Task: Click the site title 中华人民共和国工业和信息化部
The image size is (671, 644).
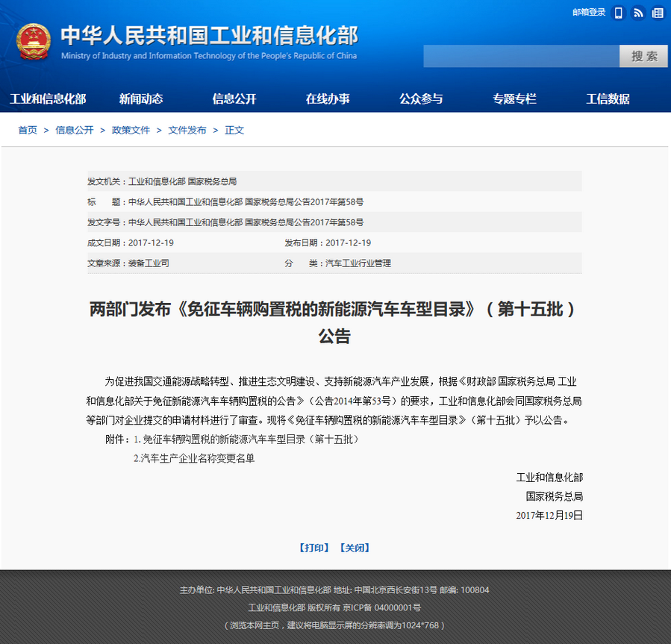Action: click(209, 35)
